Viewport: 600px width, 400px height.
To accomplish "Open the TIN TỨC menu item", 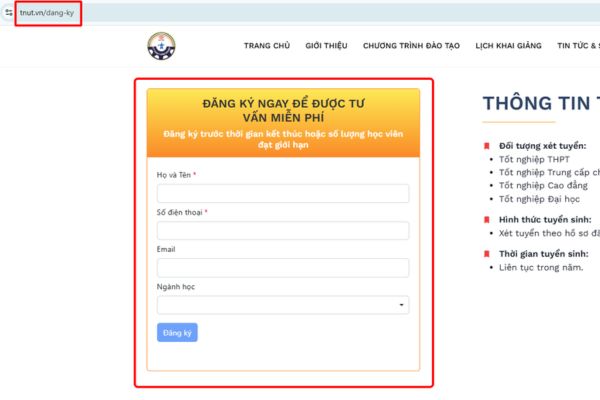I will 578,46.
